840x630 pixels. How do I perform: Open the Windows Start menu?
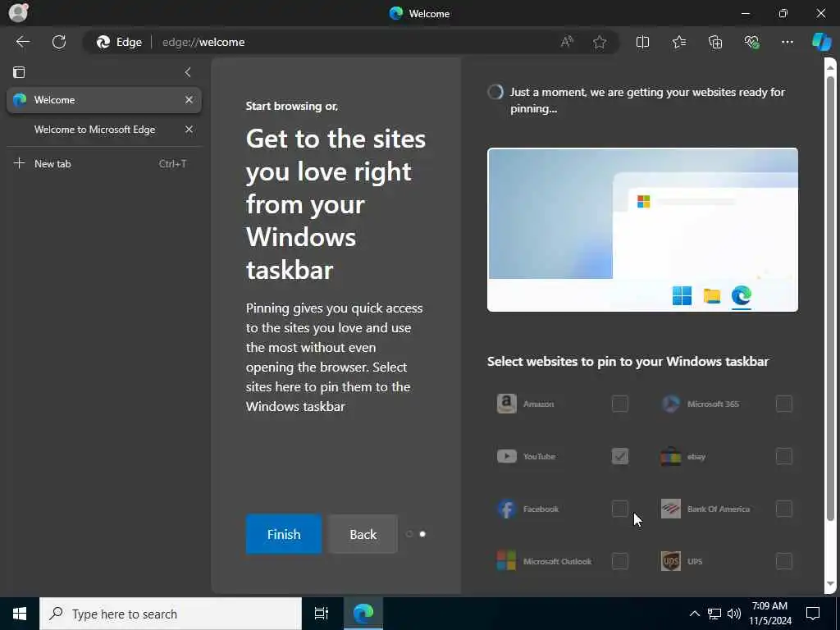point(20,614)
